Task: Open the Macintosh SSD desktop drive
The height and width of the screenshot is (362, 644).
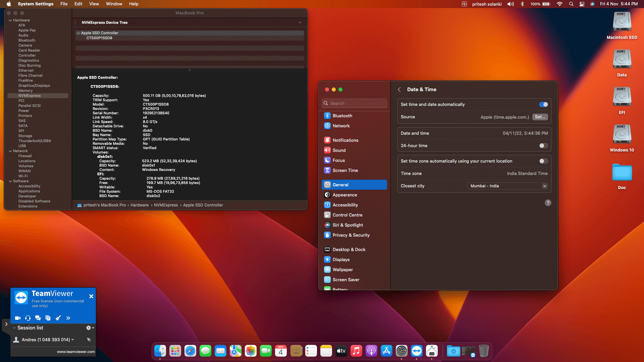Action: click(x=622, y=25)
